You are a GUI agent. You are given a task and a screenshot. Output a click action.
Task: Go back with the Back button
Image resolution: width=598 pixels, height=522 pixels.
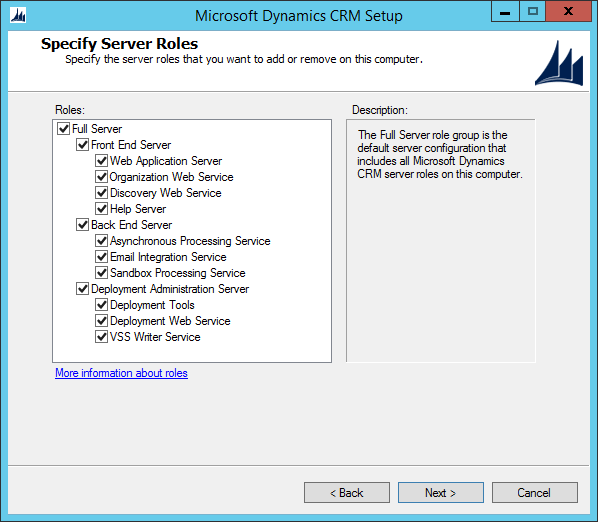347,493
